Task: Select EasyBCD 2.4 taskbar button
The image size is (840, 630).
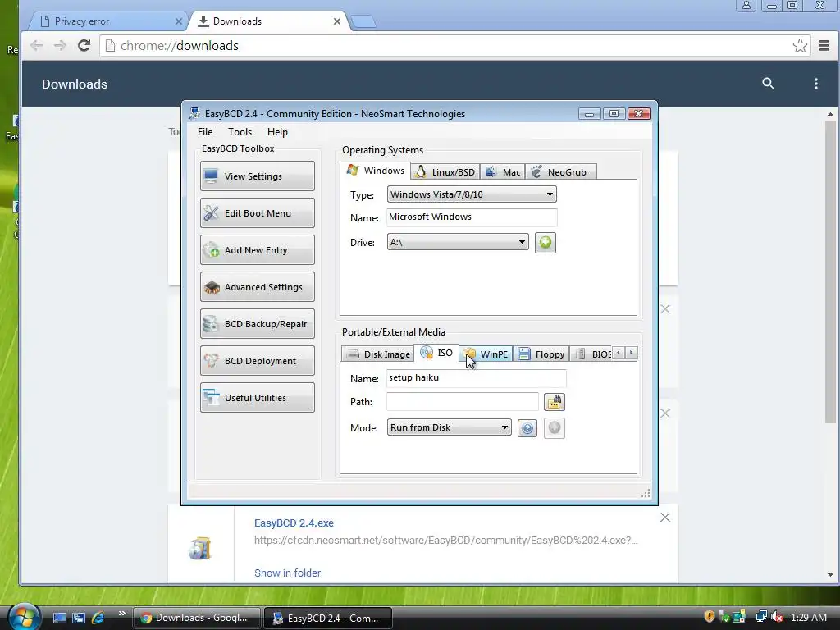Action: (x=328, y=618)
